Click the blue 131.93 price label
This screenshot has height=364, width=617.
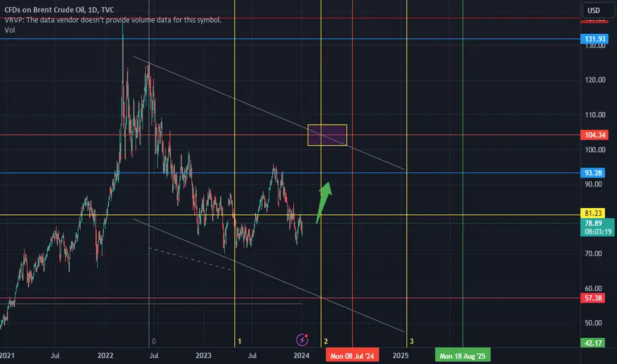point(594,38)
